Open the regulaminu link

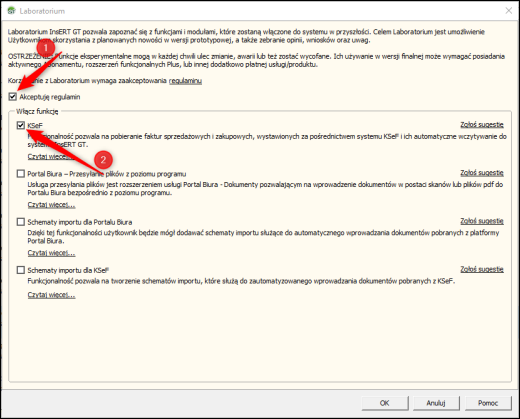(185, 81)
